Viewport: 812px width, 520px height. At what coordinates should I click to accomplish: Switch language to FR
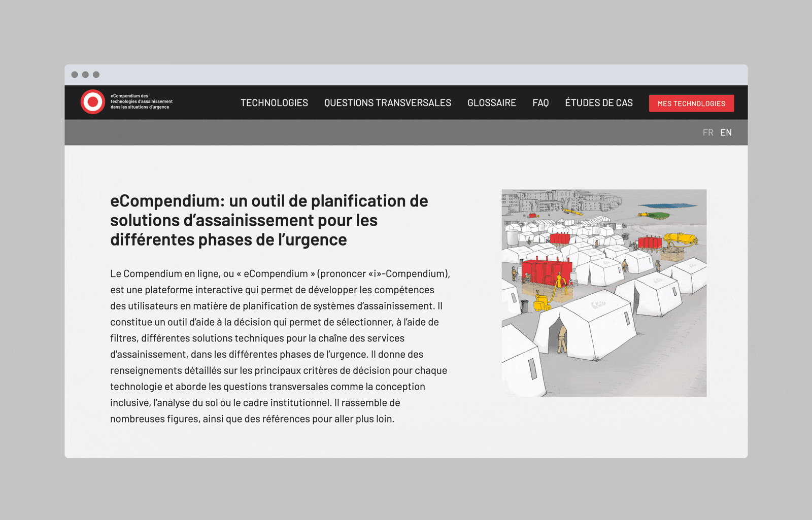point(708,132)
